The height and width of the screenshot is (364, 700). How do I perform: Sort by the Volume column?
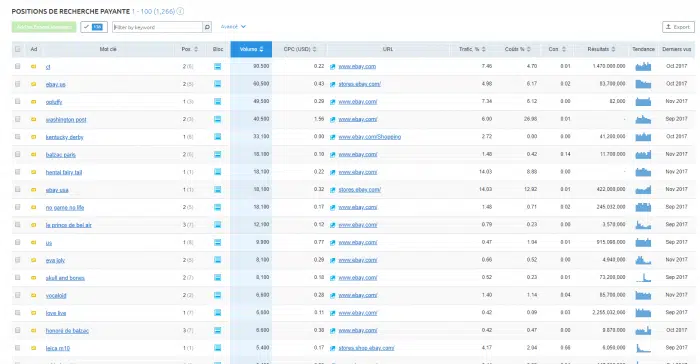click(x=251, y=49)
